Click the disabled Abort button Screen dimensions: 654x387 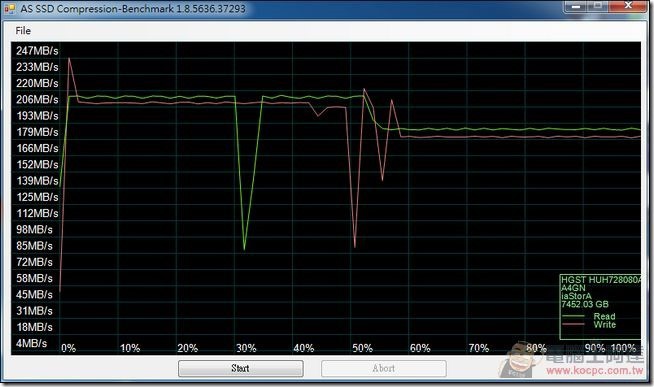384,368
